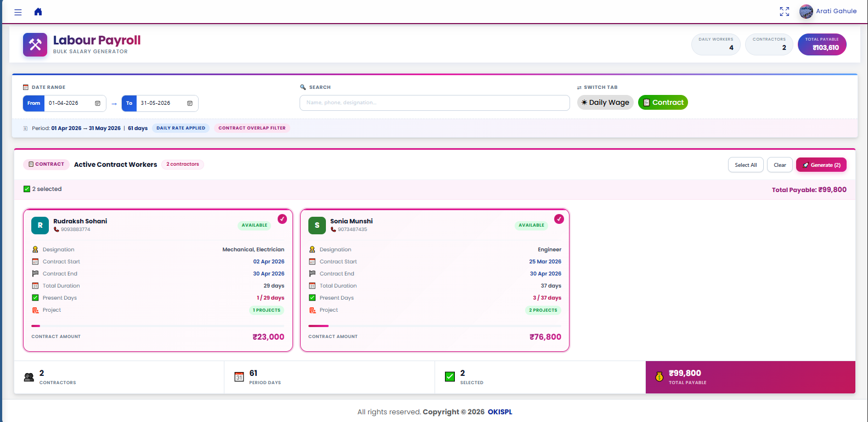Click progress bar on Rudraksh Sohani card
Image resolution: width=868 pixels, height=422 pixels.
[158, 326]
